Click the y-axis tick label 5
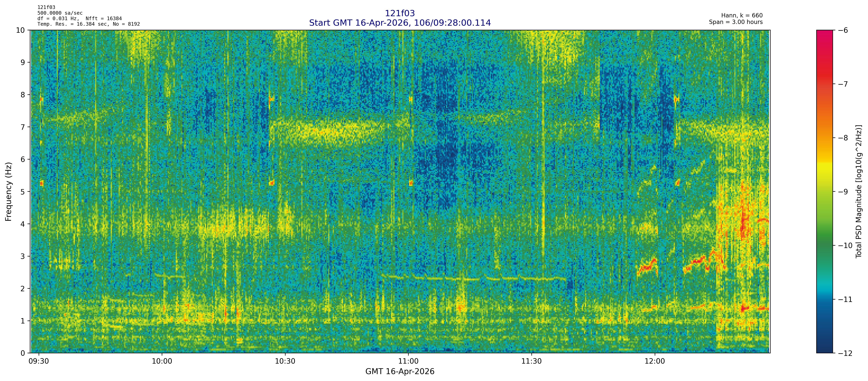 click(x=23, y=192)
